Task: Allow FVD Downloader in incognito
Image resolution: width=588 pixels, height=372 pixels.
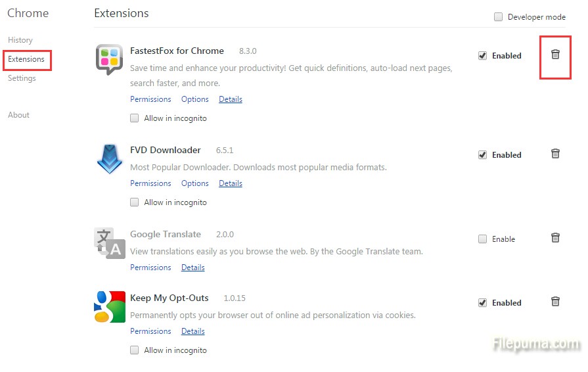Action: 135,202
